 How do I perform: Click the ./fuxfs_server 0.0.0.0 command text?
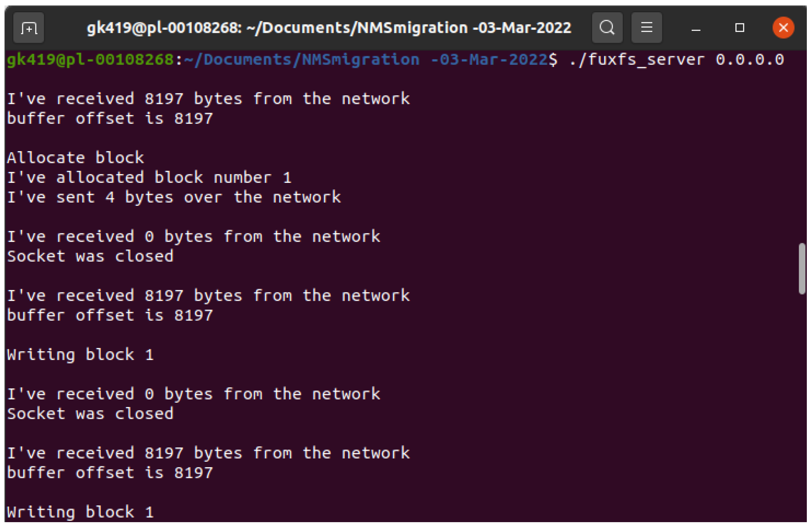coord(676,60)
